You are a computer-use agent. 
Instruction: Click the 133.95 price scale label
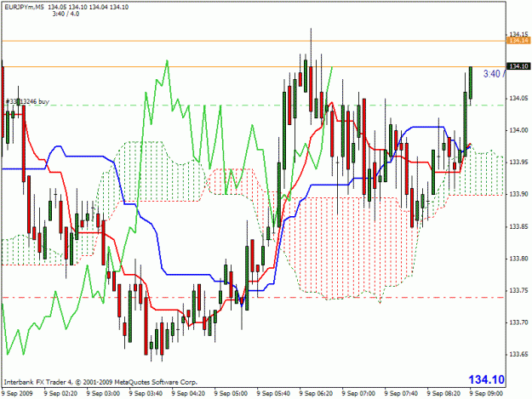518,162
